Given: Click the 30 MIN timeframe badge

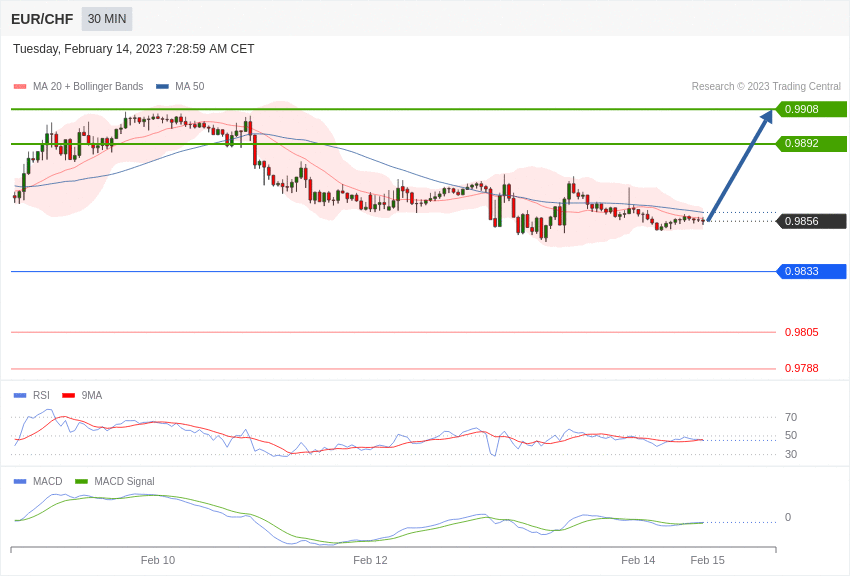Looking at the screenshot, I should (107, 19).
